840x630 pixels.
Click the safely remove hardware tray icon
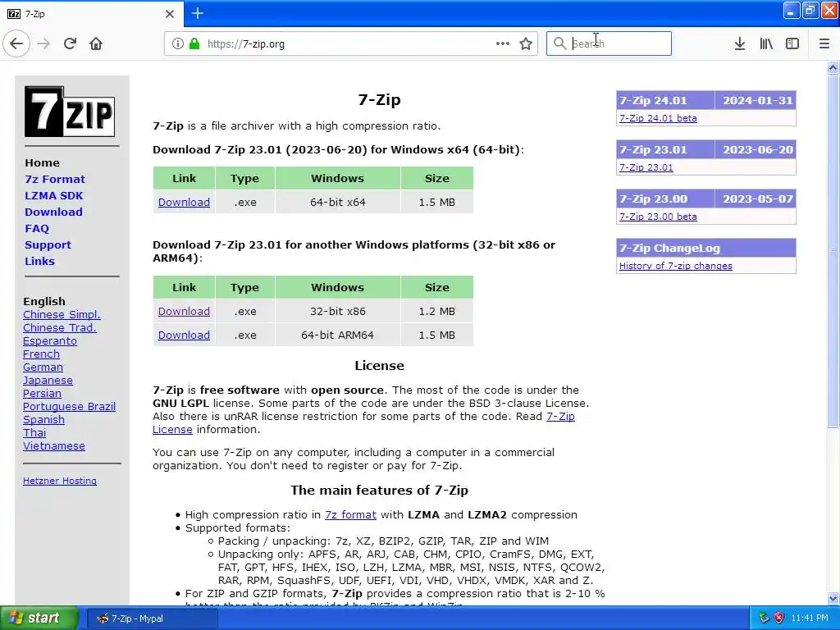click(x=764, y=619)
